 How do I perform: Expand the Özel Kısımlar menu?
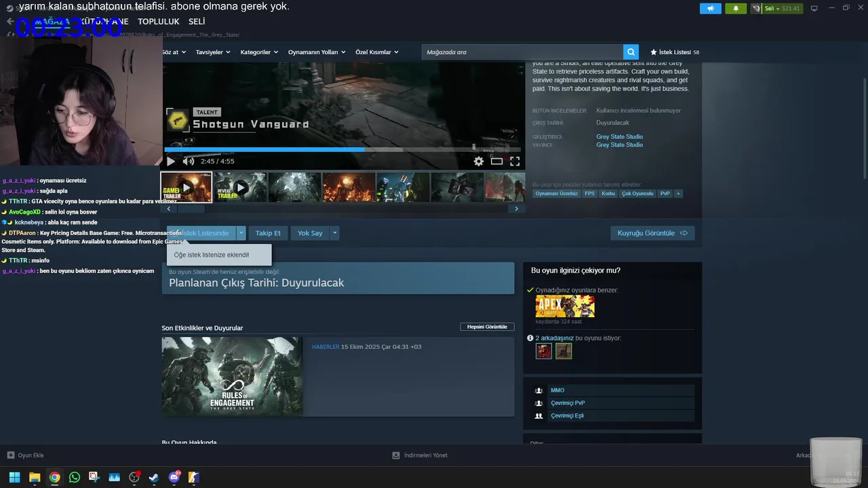[x=377, y=52]
